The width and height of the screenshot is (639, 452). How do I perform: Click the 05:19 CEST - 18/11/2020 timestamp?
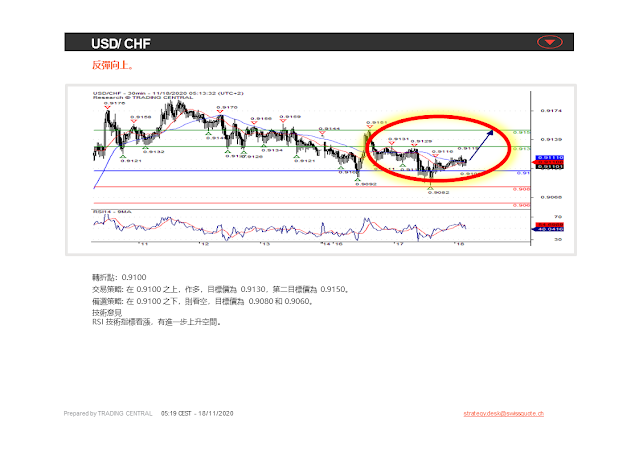pyautogui.click(x=197, y=413)
